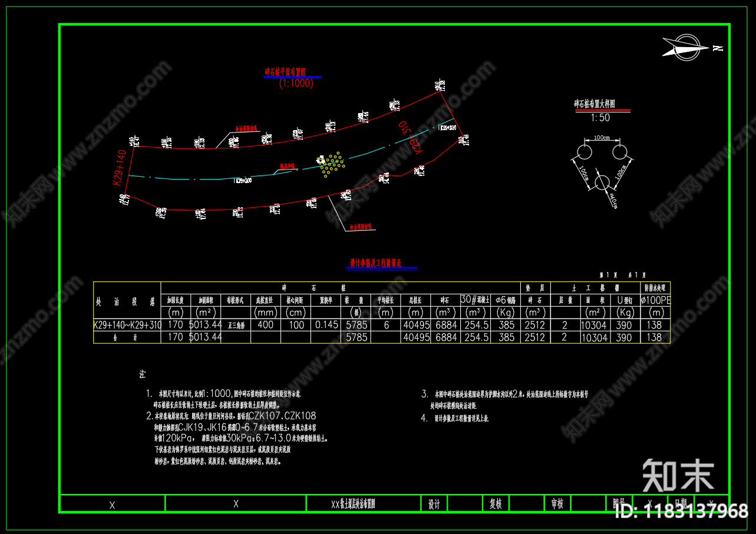This screenshot has width=756, height=534.
Task: Click '6884' in the 合计 row
Action: tap(445, 337)
